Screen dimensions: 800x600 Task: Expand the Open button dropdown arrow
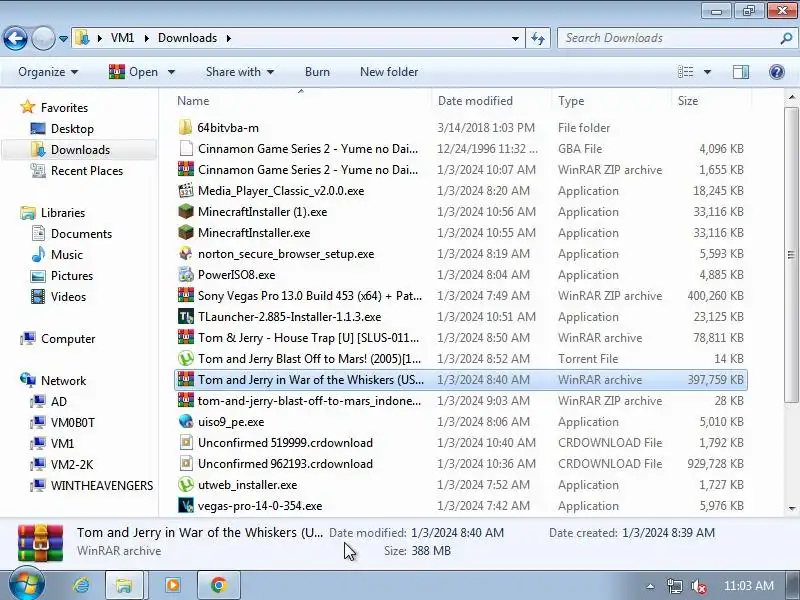171,72
